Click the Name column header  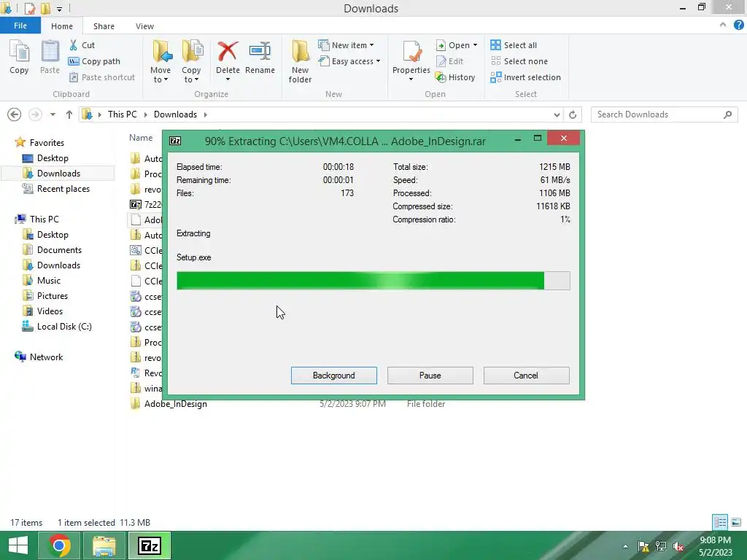click(x=141, y=138)
